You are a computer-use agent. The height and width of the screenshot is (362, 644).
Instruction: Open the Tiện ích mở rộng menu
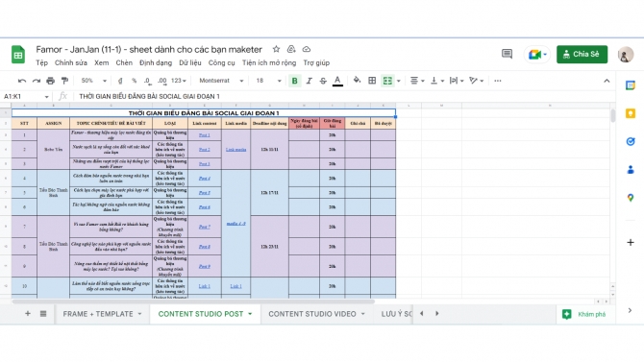[269, 62]
